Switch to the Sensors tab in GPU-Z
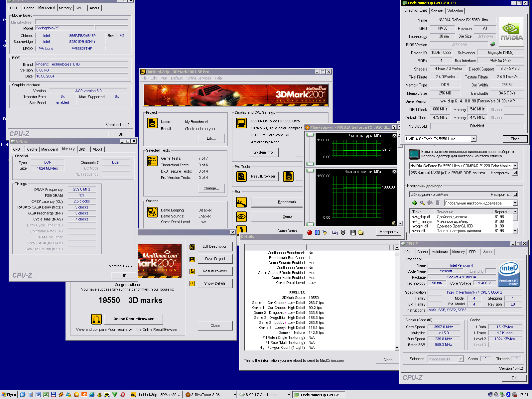Image resolution: width=532 pixels, height=399 pixels. [x=437, y=11]
